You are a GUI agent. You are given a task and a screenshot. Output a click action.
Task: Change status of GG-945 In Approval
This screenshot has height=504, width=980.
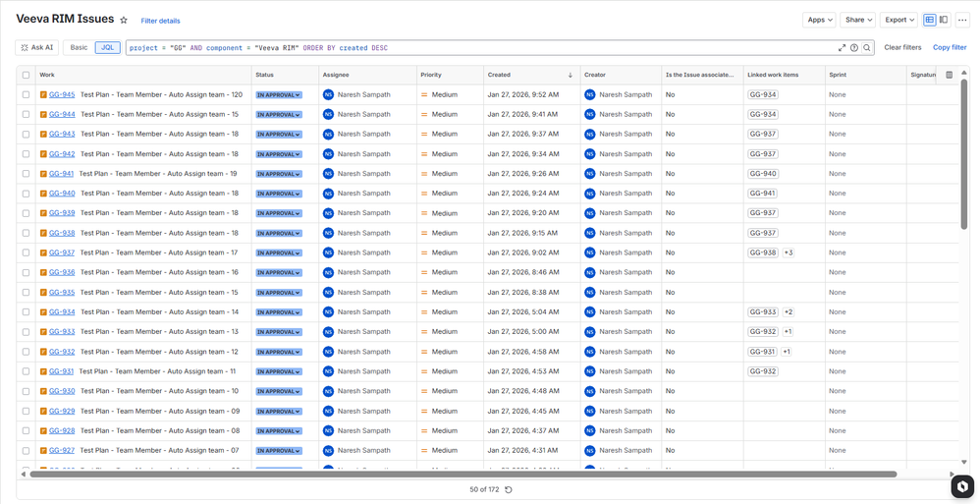279,95
